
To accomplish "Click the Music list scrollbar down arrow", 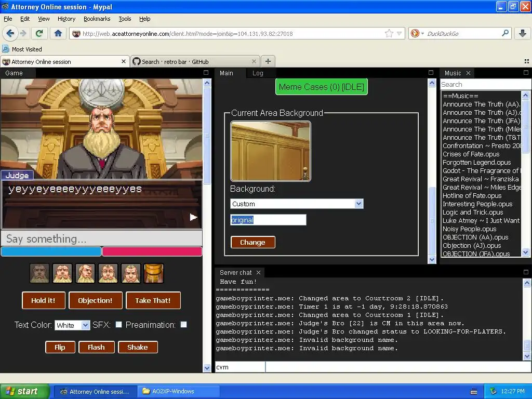I will pyautogui.click(x=525, y=252).
